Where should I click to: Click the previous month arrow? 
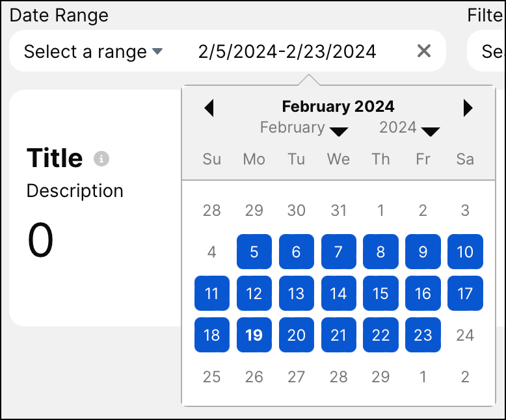[x=209, y=108]
